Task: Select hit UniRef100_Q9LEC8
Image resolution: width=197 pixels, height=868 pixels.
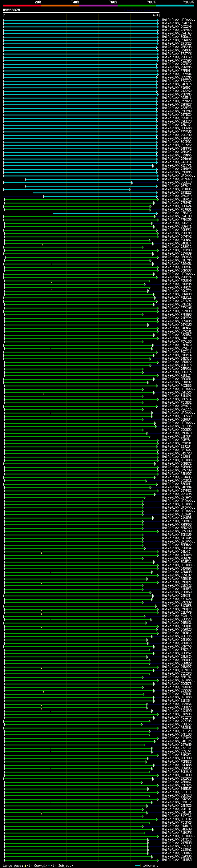Action: pyautogui.click(x=176, y=121)
